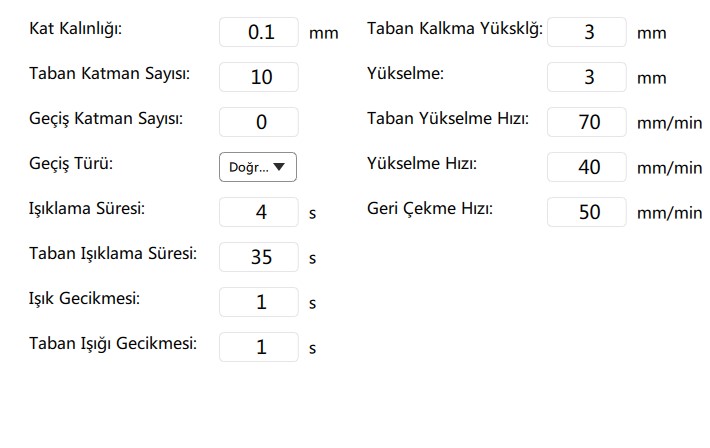Select the Taban Katman Sayısı field
Viewport: 710px width, 448px height.
click(x=259, y=77)
